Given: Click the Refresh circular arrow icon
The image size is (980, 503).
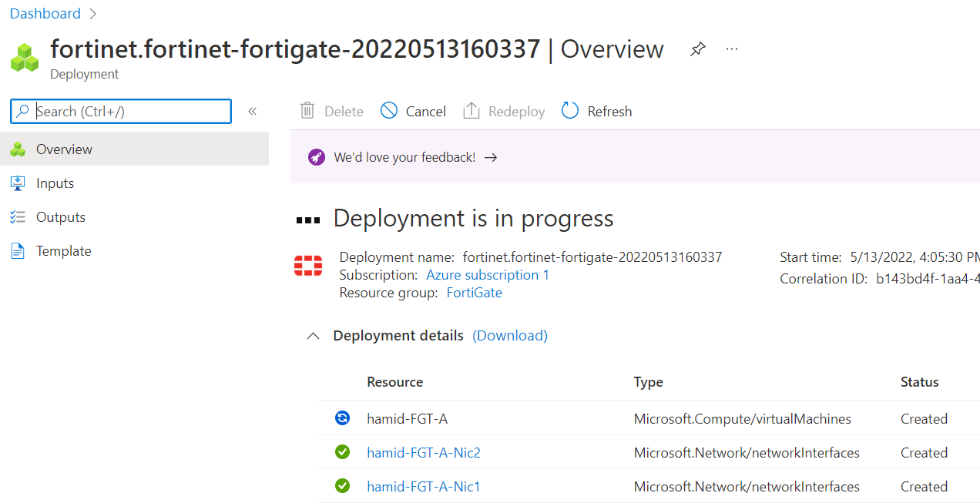Looking at the screenshot, I should pyautogui.click(x=570, y=111).
